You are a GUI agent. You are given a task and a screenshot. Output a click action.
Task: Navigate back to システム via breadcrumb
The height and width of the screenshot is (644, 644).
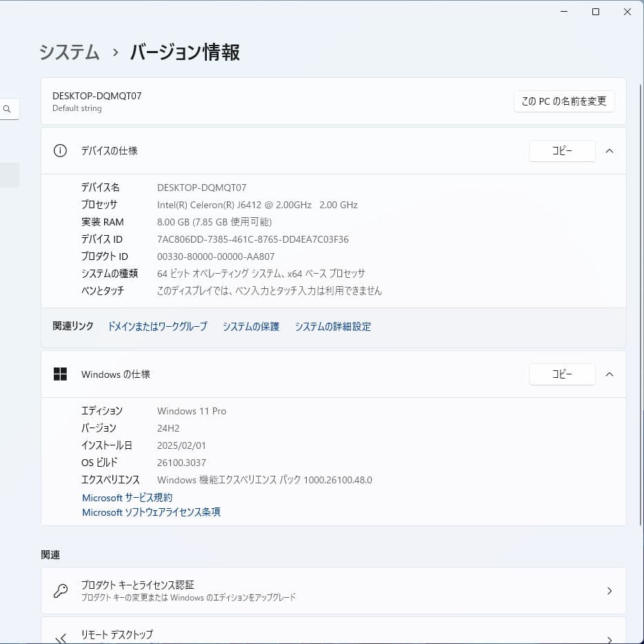click(69, 52)
